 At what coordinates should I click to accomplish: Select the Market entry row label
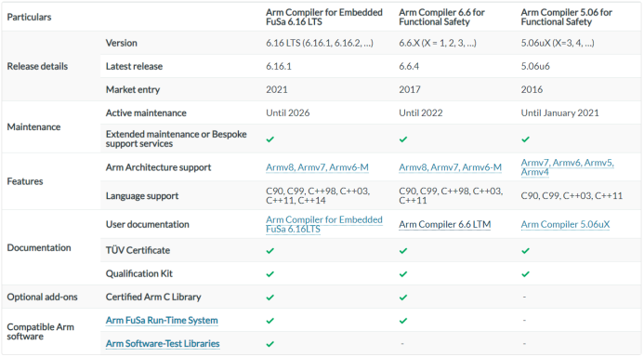tap(133, 89)
